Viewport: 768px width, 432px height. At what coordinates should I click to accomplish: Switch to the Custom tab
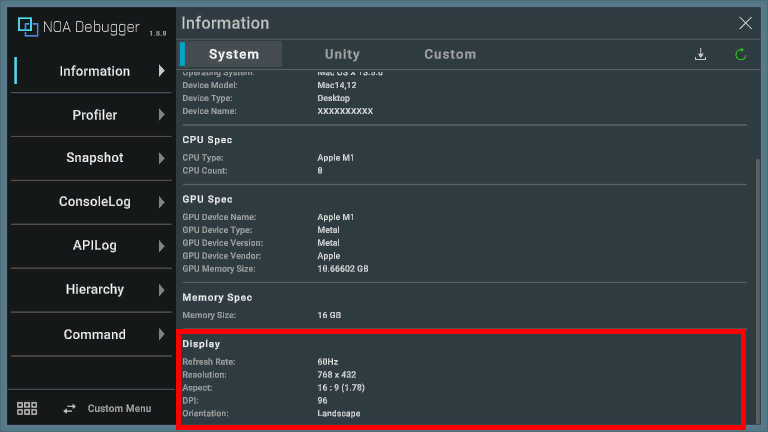(x=450, y=54)
